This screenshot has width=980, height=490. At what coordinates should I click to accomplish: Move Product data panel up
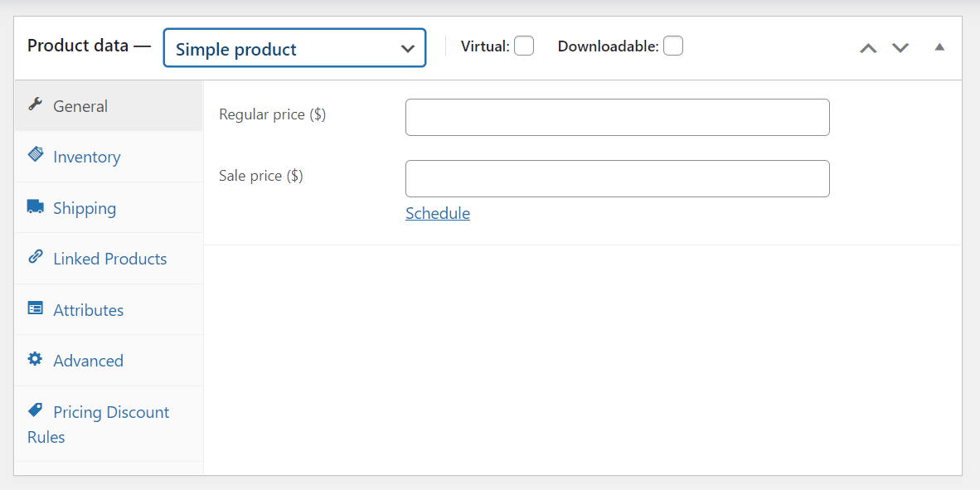[868, 48]
